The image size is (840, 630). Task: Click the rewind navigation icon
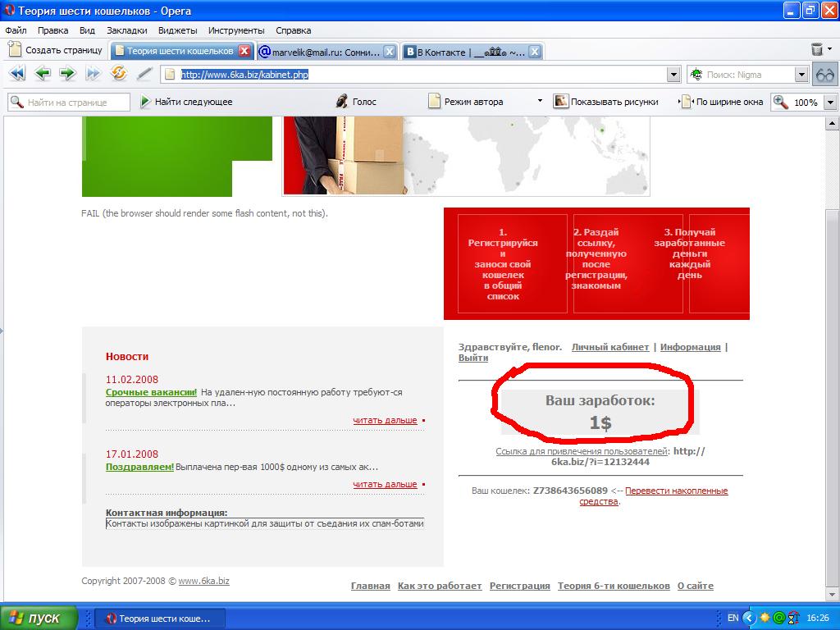(16, 74)
